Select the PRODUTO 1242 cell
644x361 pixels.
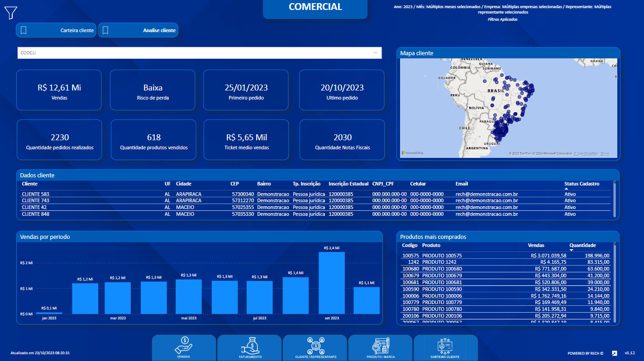439,262
